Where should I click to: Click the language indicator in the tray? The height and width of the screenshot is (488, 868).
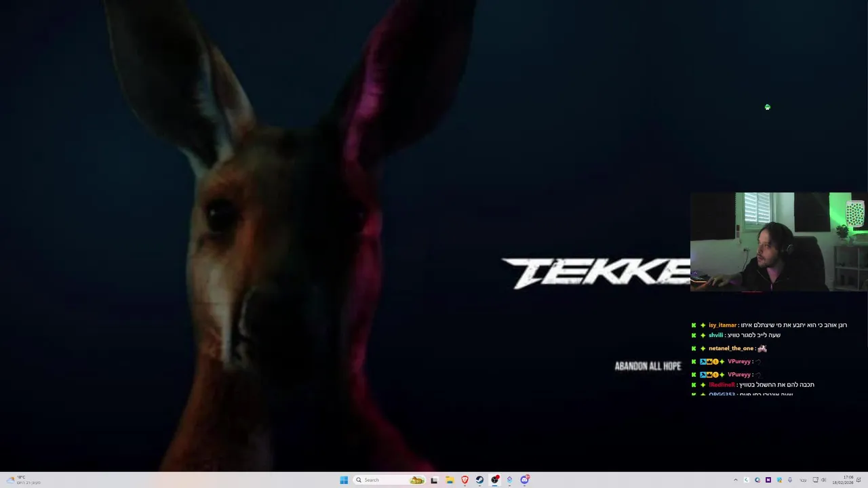point(804,480)
